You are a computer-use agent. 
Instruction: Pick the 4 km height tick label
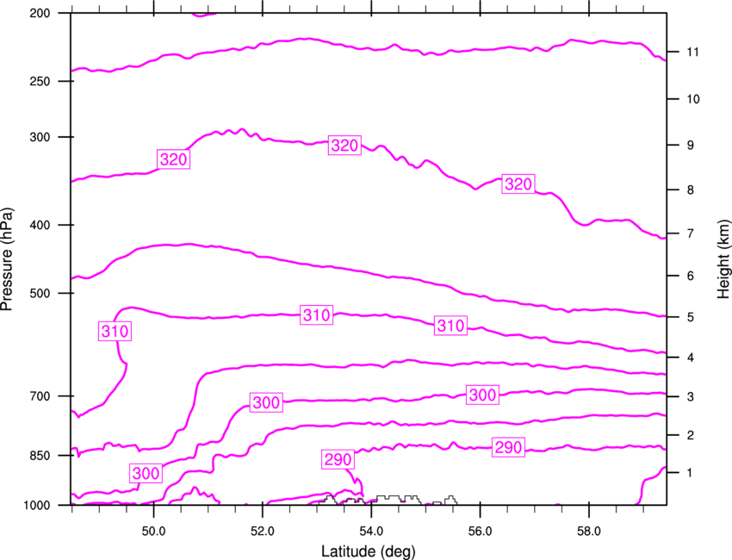pos(691,358)
